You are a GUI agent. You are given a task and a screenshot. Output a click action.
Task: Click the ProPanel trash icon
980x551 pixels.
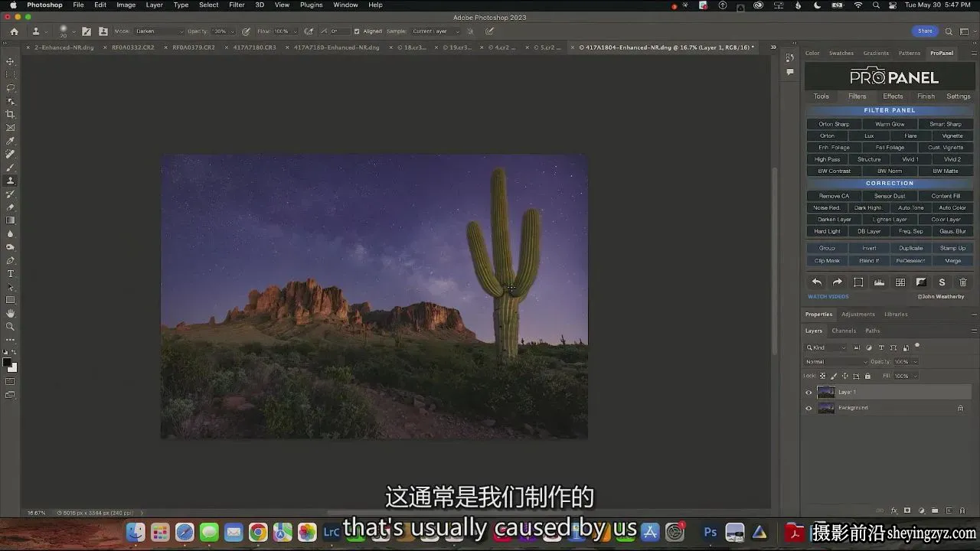(x=963, y=282)
